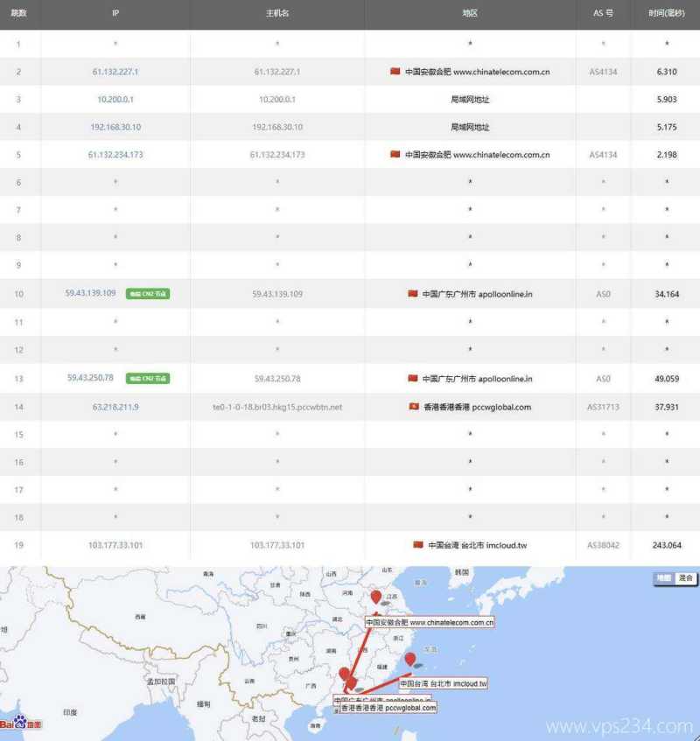Select the map label 中国台湾 台北市 imcloud.tw

[x=443, y=682]
